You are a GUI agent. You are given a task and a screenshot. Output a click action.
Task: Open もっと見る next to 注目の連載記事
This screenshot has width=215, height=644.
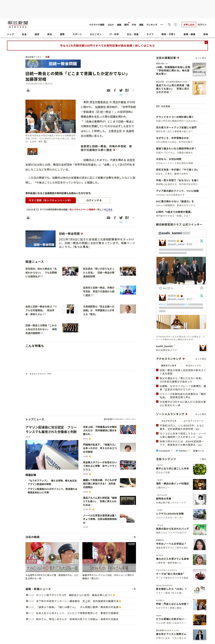pyautogui.click(x=201, y=58)
